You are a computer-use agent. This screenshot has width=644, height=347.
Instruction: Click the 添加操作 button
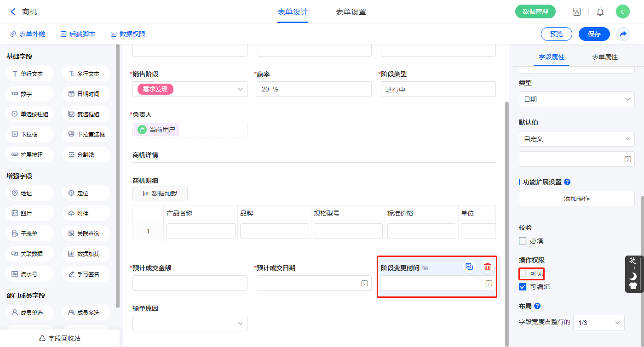tap(576, 199)
